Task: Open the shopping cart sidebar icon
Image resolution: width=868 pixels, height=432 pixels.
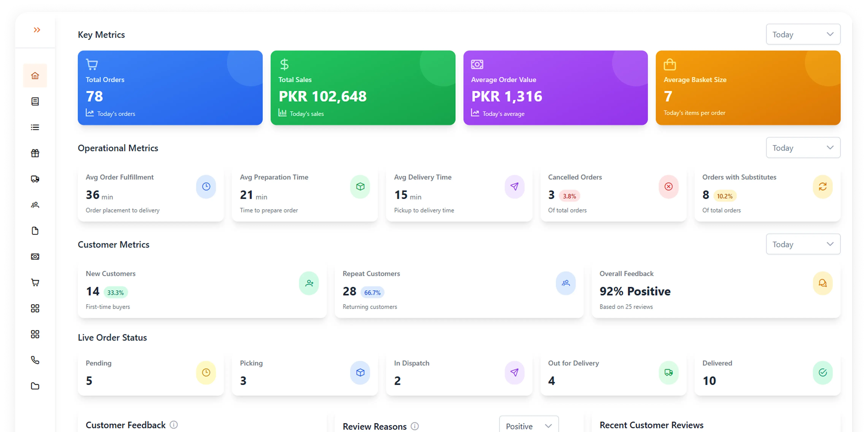Action: 35,283
